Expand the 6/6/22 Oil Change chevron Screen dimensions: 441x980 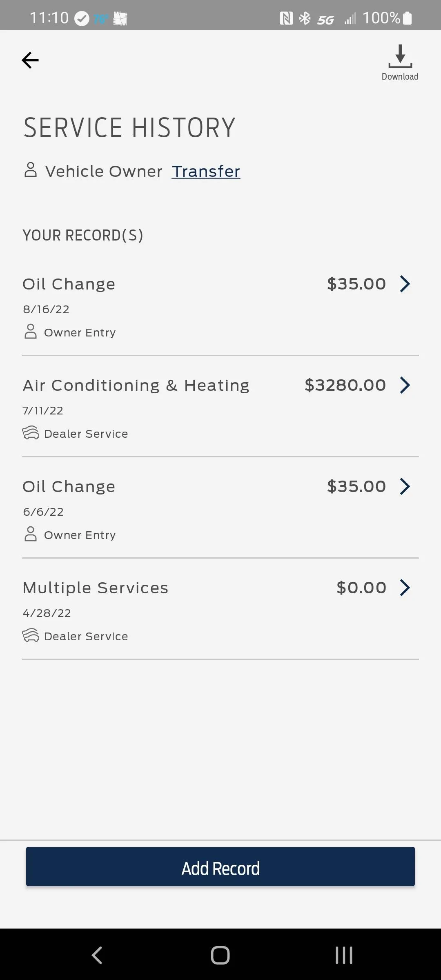pyautogui.click(x=405, y=486)
